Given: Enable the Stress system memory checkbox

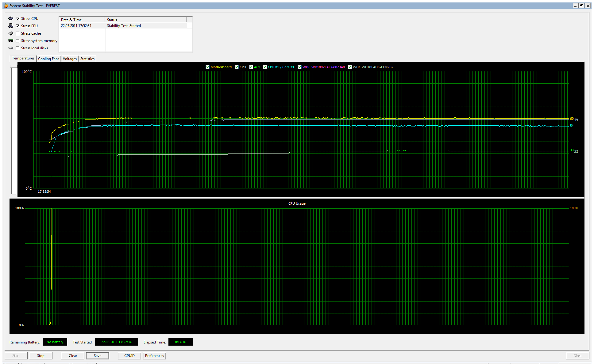Looking at the screenshot, I should click(17, 41).
